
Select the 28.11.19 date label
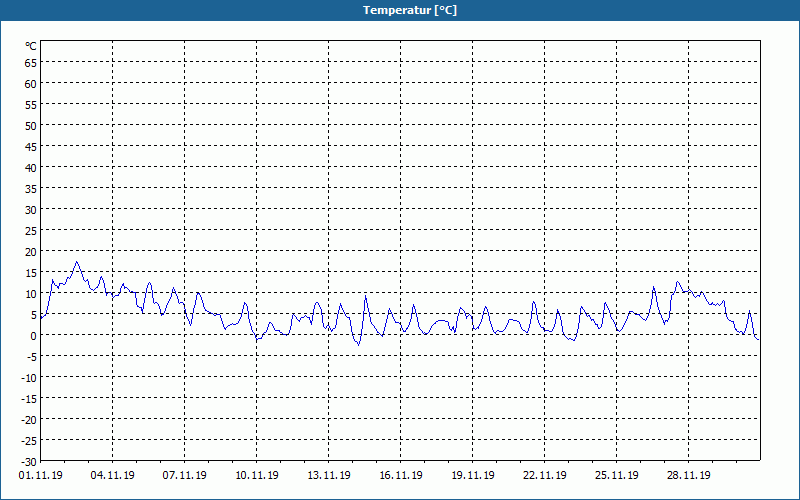tap(688, 475)
